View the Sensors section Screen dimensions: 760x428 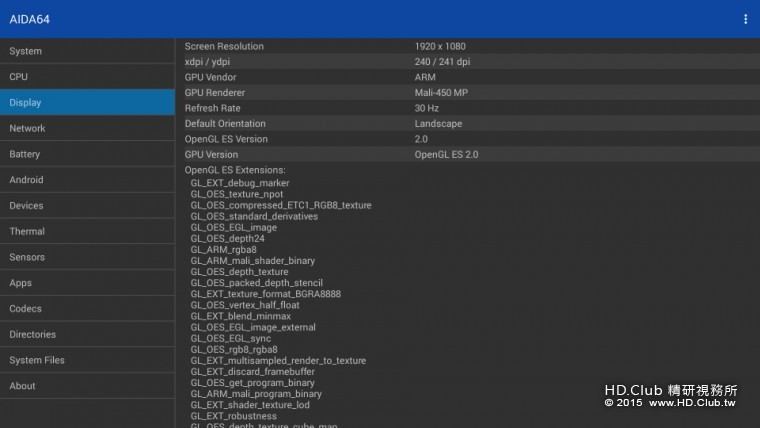point(87,257)
